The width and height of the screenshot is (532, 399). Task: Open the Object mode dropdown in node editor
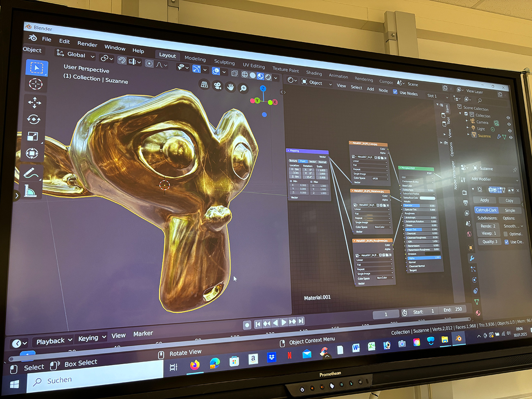(x=316, y=82)
